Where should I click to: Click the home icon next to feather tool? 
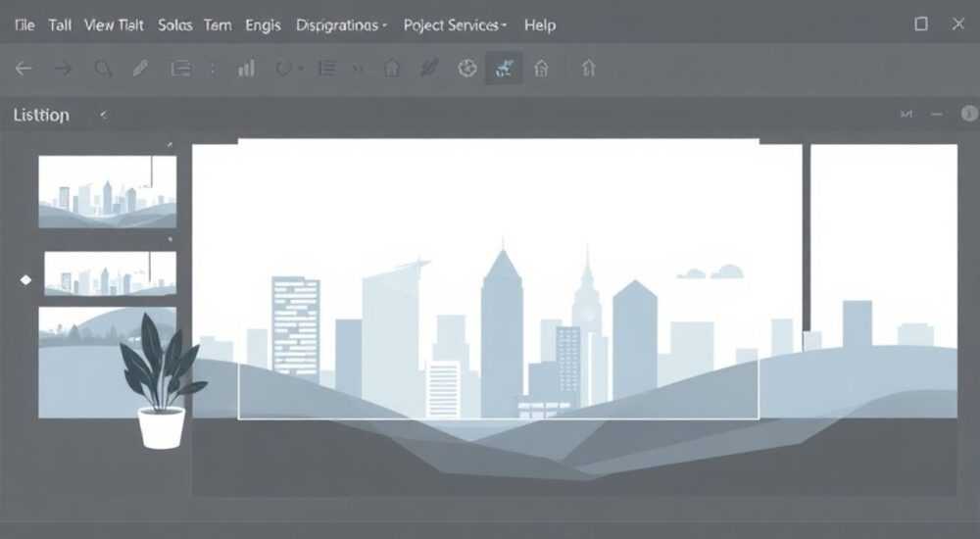[392, 68]
